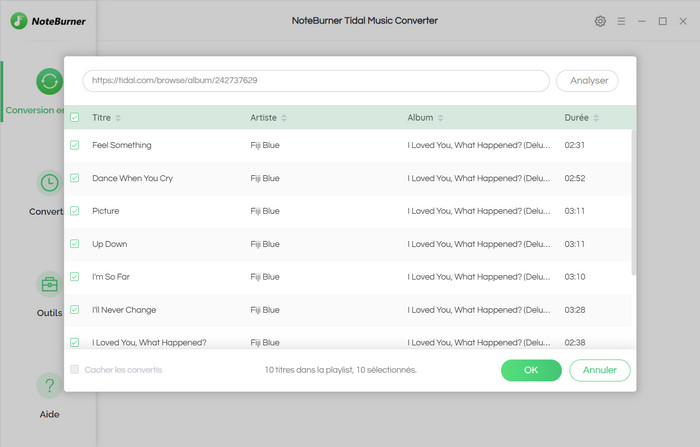The height and width of the screenshot is (447, 700).
Task: Sort by Durée column arrows
Action: 596,118
